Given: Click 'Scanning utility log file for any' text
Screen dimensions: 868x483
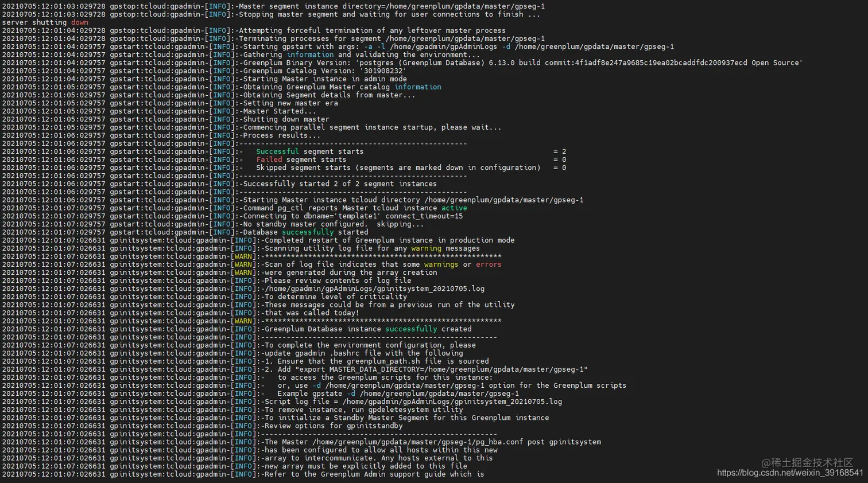Looking at the screenshot, I should (x=335, y=248).
